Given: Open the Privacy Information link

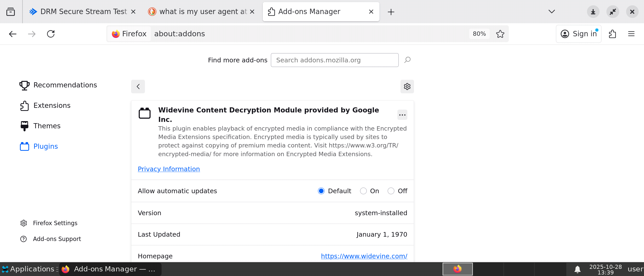Looking at the screenshot, I should [x=169, y=169].
